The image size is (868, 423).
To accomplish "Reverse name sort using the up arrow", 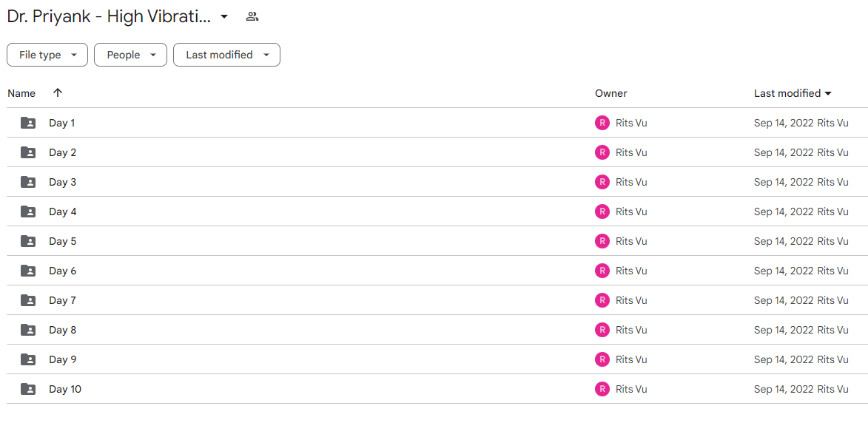I will click(58, 93).
